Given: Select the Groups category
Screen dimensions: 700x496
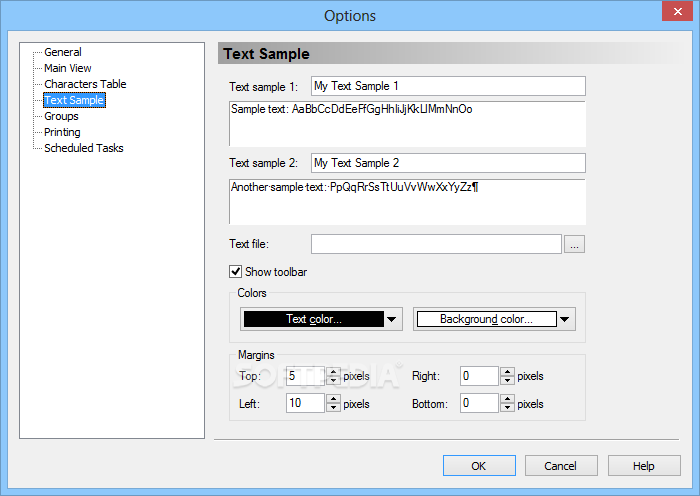Looking at the screenshot, I should coord(61,116).
